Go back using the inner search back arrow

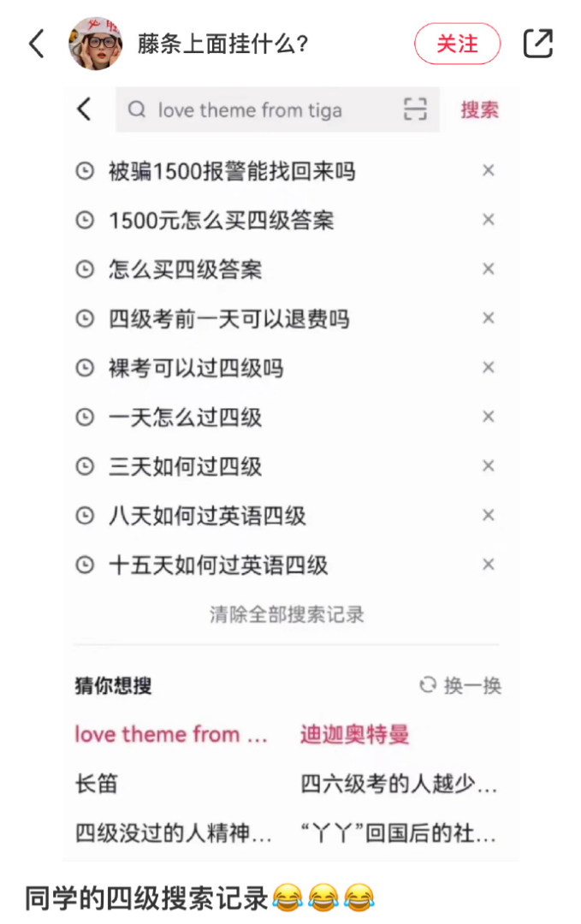tap(84, 109)
